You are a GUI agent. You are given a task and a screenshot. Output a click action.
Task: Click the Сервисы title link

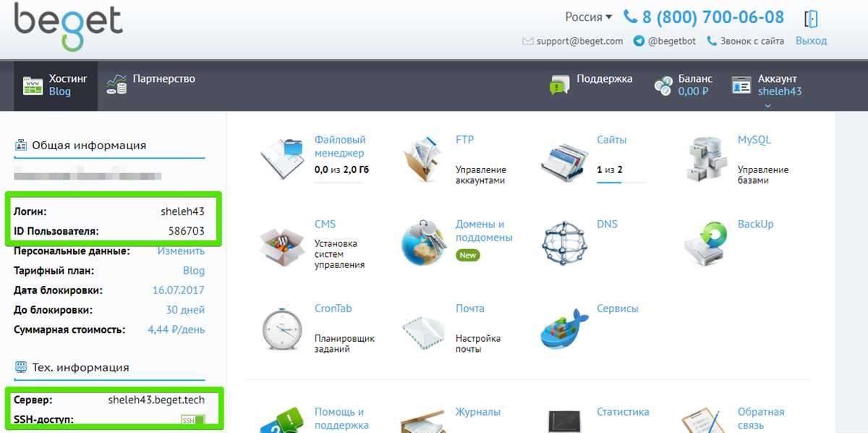(617, 308)
